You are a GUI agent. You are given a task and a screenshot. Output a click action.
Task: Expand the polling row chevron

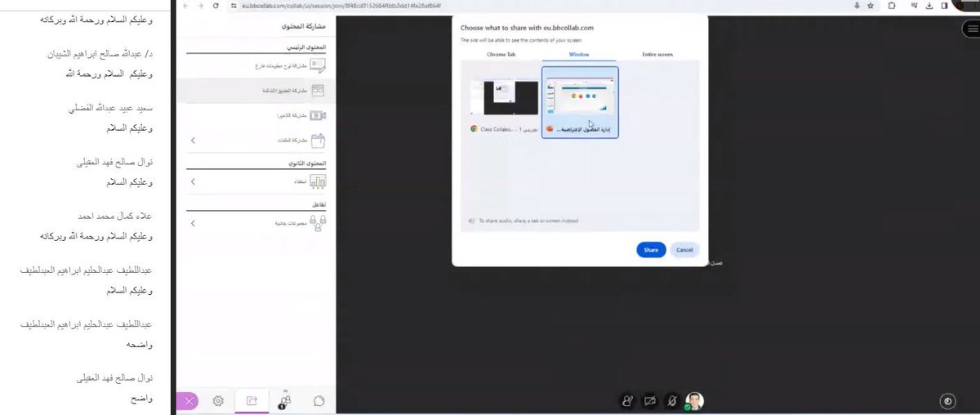pyautogui.click(x=194, y=181)
